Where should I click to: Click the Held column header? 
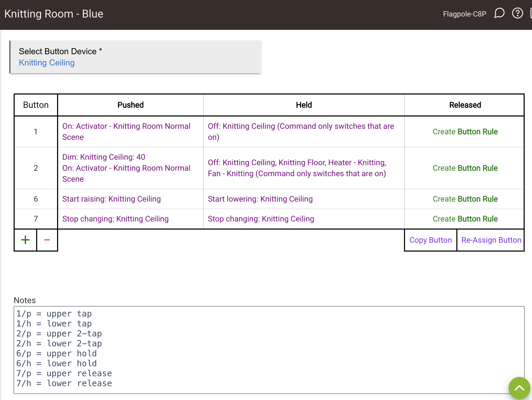point(304,105)
